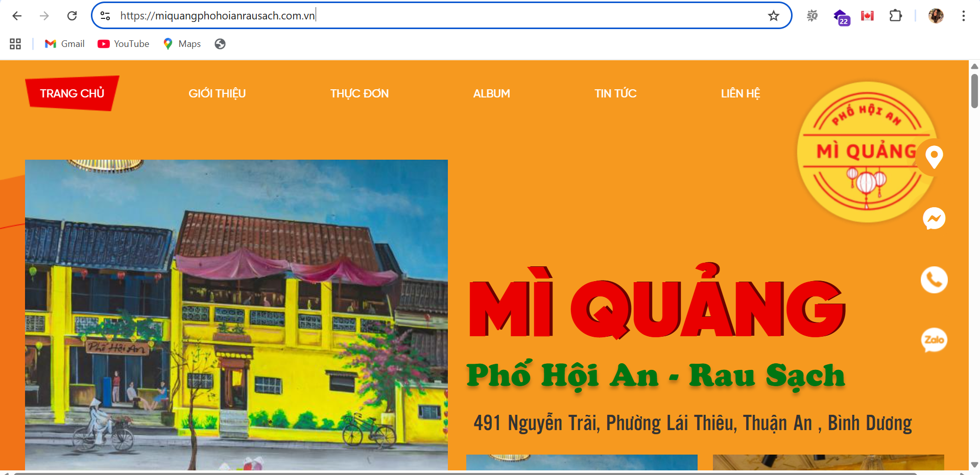980x475 pixels.
Task: Click the browser back arrow
Action: (17, 16)
